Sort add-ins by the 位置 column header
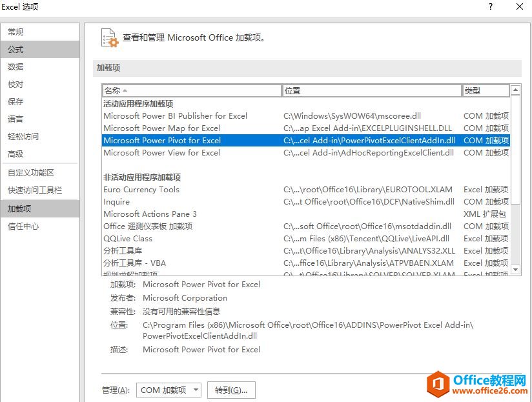This screenshot has height=402, width=532. [x=371, y=91]
